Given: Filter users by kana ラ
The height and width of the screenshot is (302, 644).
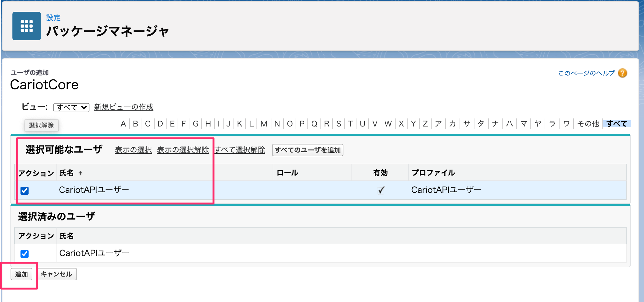Looking at the screenshot, I should coord(552,124).
